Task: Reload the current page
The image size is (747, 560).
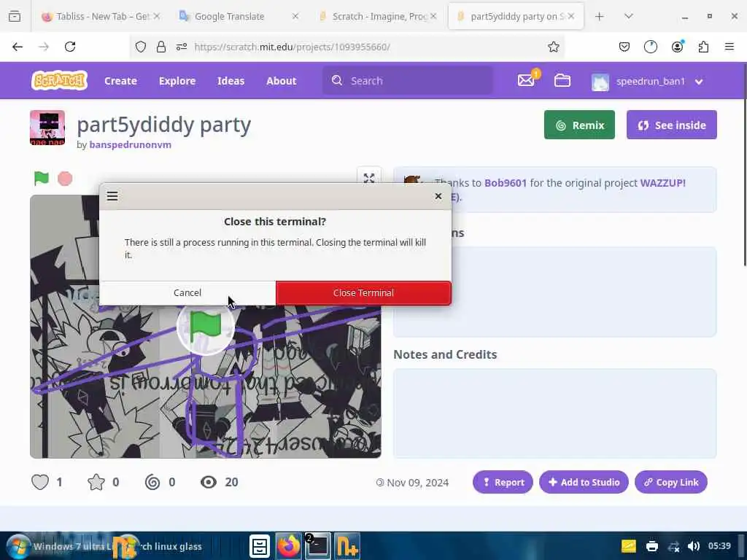Action: click(x=70, y=47)
